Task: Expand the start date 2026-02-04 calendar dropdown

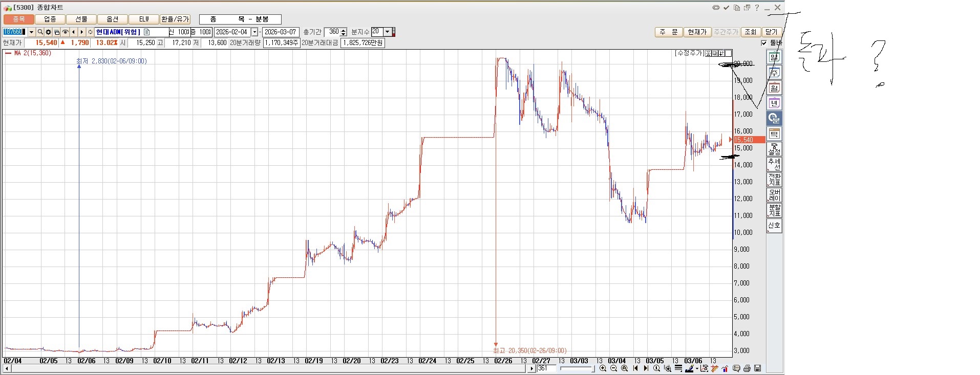Action: 254,32
